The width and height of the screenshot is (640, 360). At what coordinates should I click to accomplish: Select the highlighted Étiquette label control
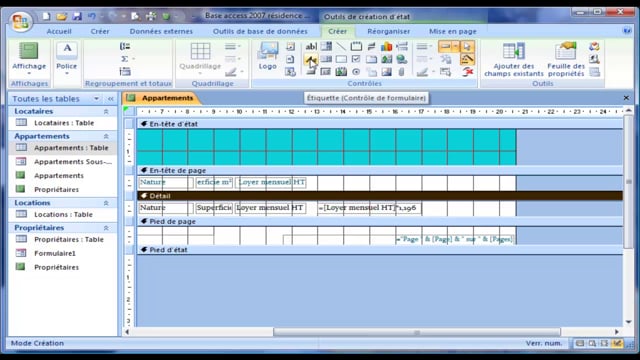click(x=311, y=60)
